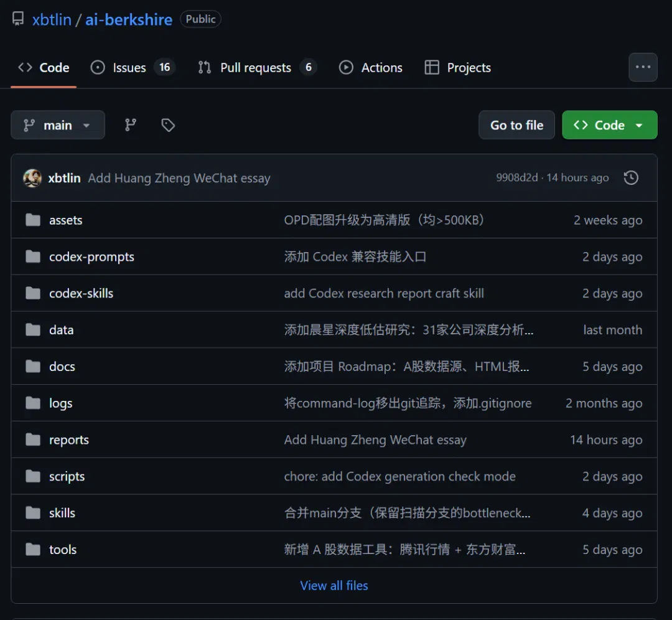
Task: Click the data folder icon
Action: pos(33,330)
